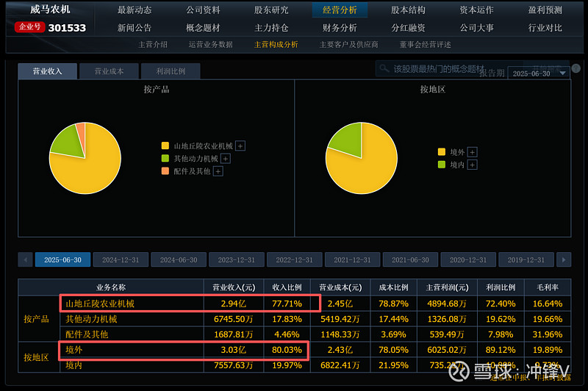The image size is (588, 391).
Task: Click the yellow 山地丘陵农业机械 legend swatch
Action: pyautogui.click(x=165, y=146)
